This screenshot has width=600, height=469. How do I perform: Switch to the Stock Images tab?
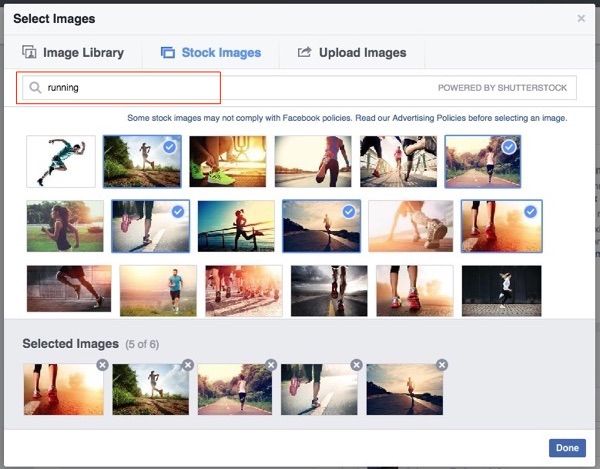[211, 52]
